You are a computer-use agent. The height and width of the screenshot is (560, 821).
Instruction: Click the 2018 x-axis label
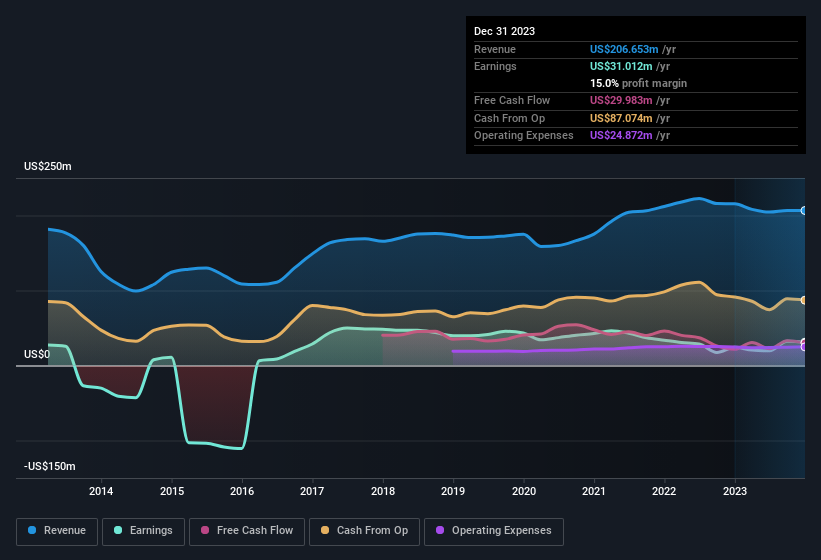(x=383, y=491)
